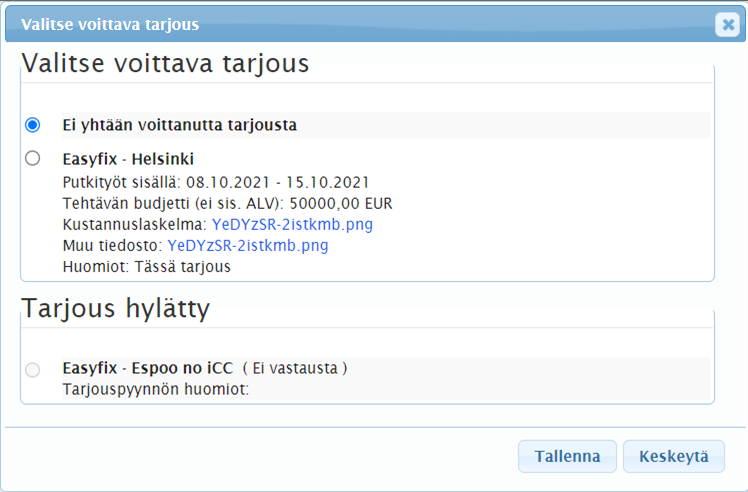Click the large 'Valitse voittava tarjous' section heading
The image size is (748, 492).
(165, 64)
